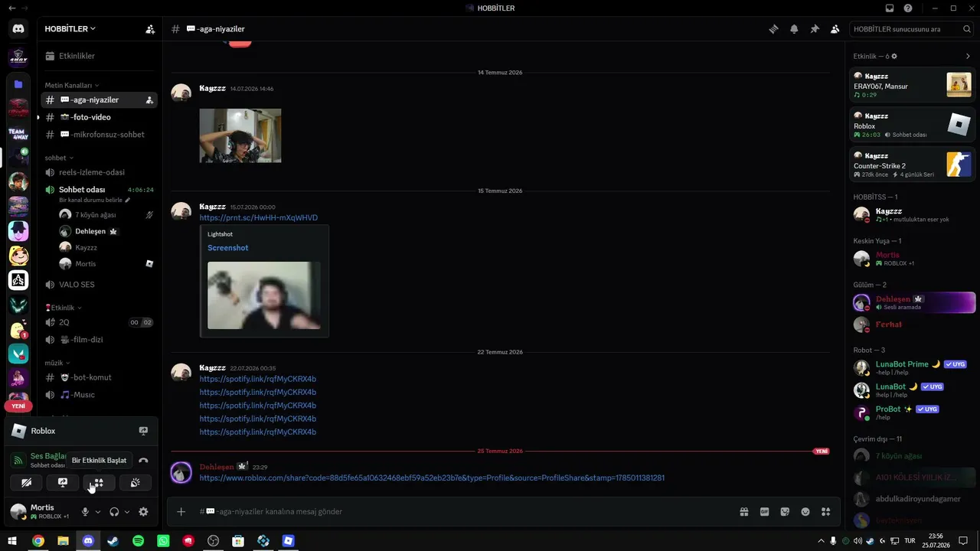Open the Roblox profile share link

pyautogui.click(x=432, y=478)
